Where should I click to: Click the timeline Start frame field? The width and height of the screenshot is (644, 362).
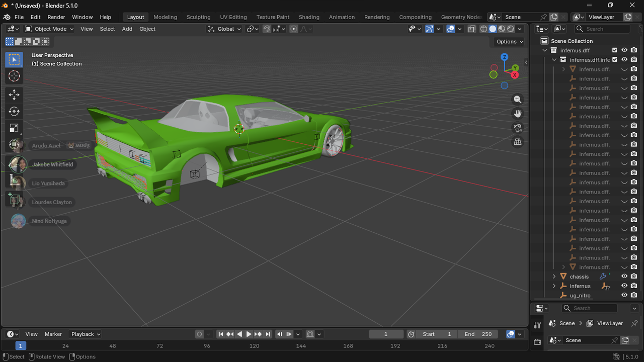click(x=437, y=334)
